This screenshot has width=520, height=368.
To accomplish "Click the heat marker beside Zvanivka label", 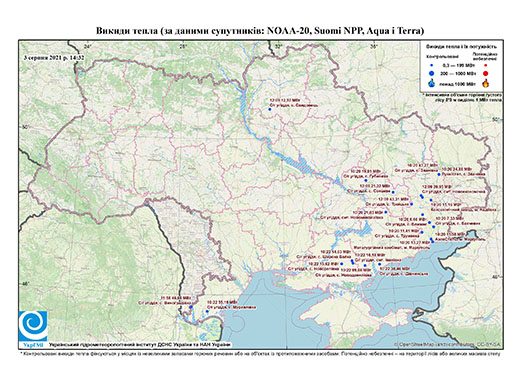I will (439, 174).
